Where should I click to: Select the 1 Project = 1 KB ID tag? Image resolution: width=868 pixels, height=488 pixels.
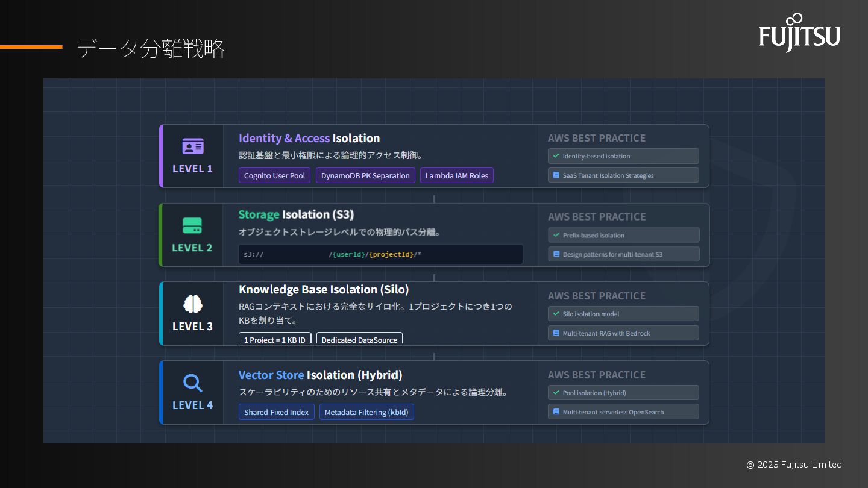click(x=275, y=339)
